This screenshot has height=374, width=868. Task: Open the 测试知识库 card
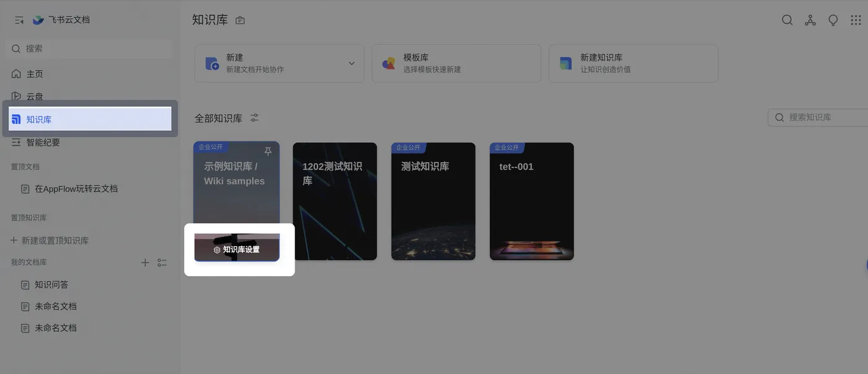coord(433,201)
